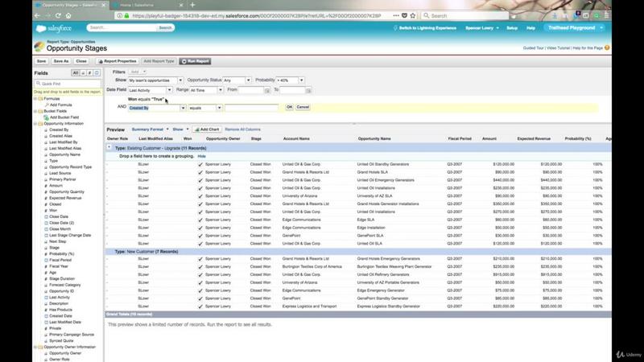The image size is (644, 362).
Task: Toggle Won checkmark for Grand Hotels SLA
Action: [x=200, y=172]
